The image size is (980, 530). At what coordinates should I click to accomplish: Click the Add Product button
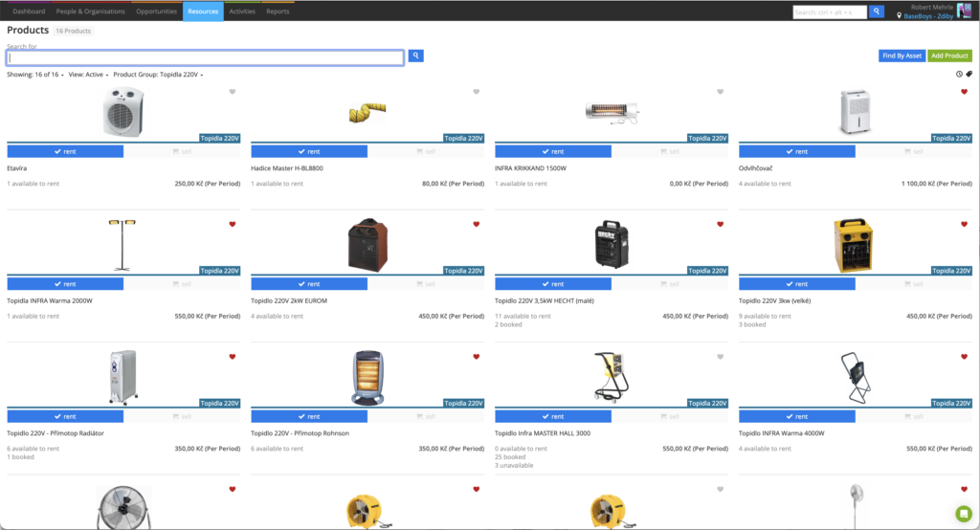(949, 56)
